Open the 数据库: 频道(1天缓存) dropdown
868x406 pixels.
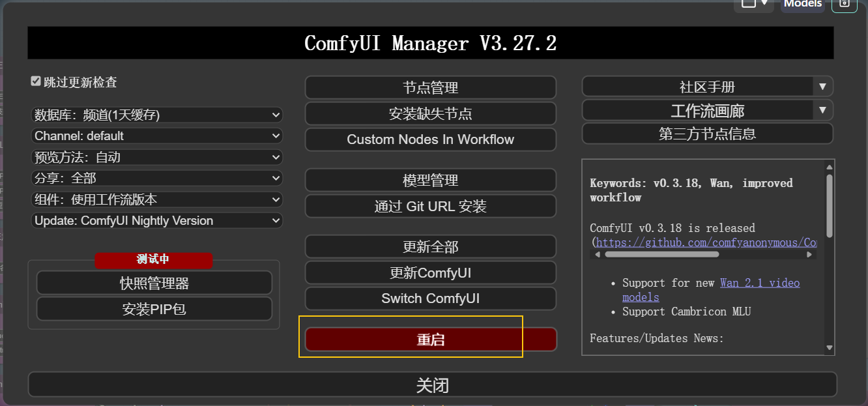pyautogui.click(x=157, y=115)
